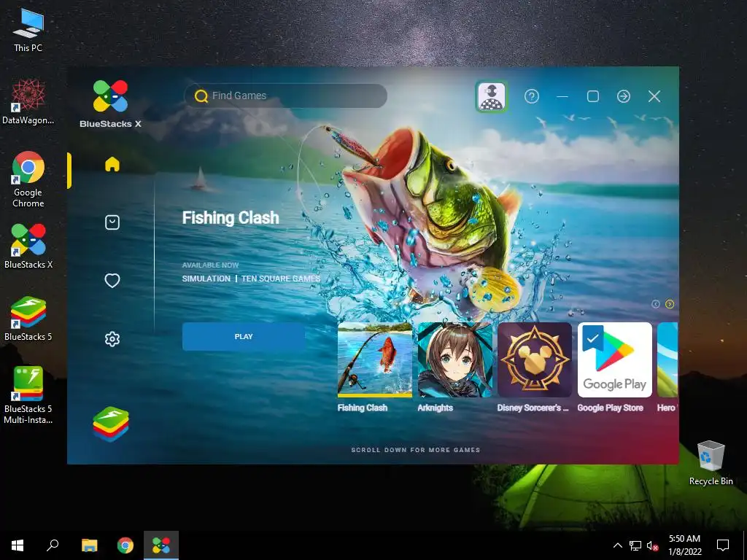The height and width of the screenshot is (560, 747).
Task: Select BlueStacks X desktop shortcut
Action: click(x=28, y=246)
